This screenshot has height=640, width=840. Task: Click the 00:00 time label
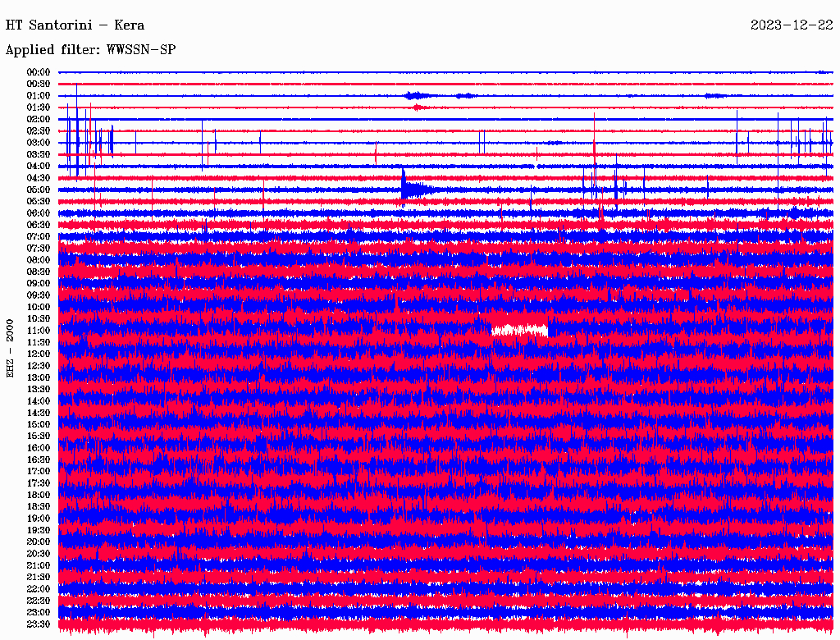39,72
